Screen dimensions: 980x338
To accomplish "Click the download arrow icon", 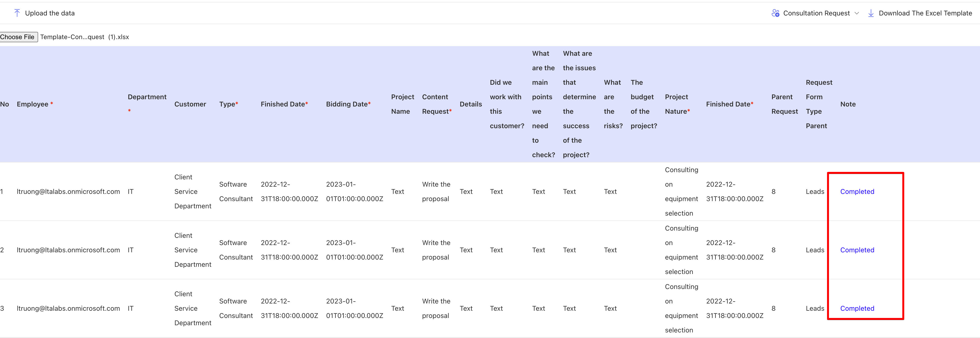I will (871, 13).
